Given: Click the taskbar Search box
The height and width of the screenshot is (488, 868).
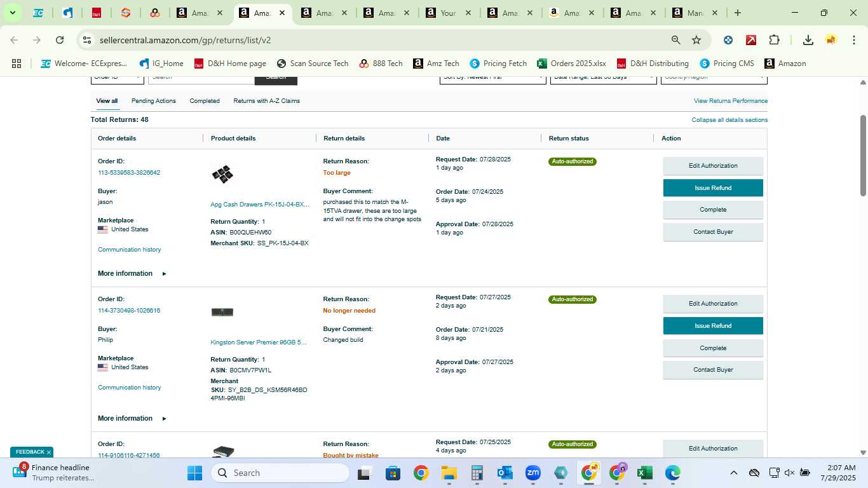Looking at the screenshot, I should (x=280, y=473).
